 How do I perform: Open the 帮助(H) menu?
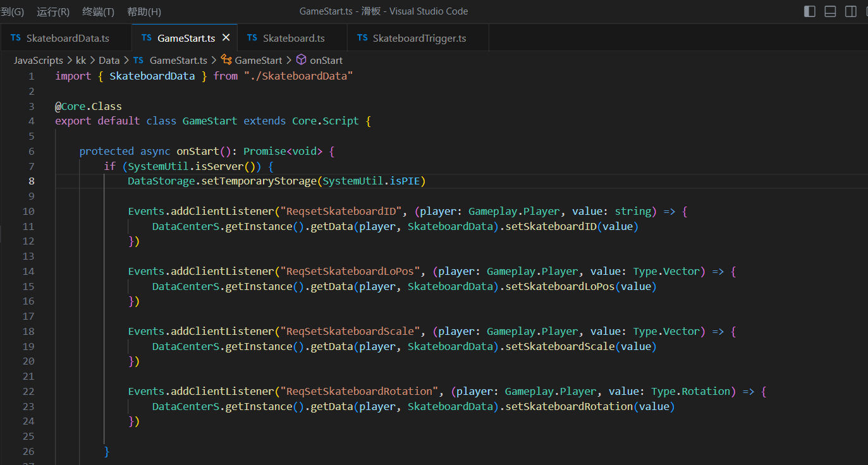pos(144,11)
